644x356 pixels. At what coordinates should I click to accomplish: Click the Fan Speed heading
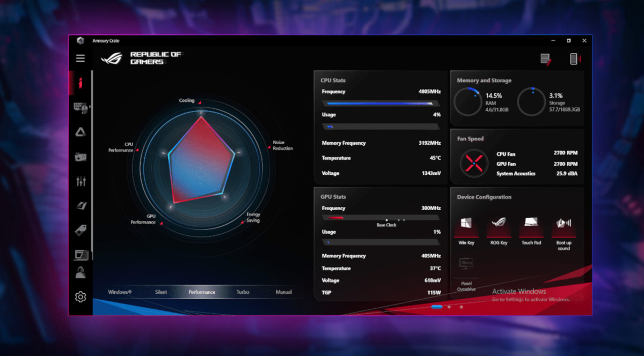tap(470, 139)
